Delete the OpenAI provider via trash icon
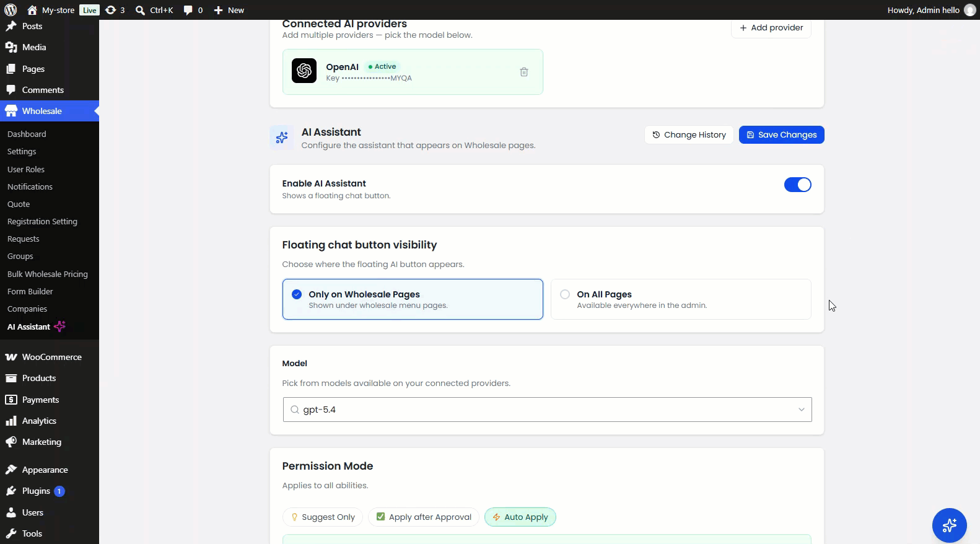This screenshot has height=544, width=980. click(x=524, y=72)
